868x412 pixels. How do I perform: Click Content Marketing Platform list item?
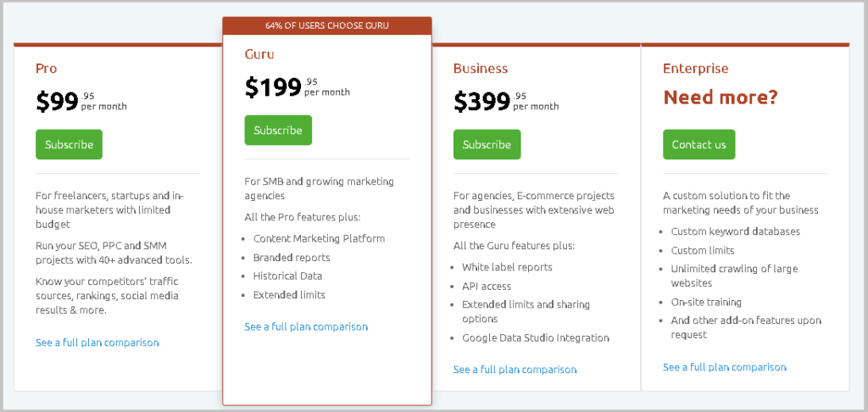point(319,239)
